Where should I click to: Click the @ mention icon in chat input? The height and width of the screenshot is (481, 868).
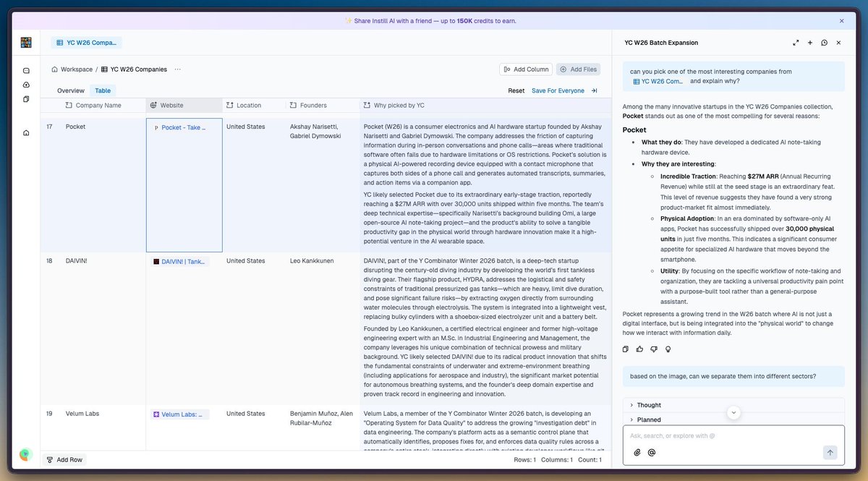pos(652,453)
